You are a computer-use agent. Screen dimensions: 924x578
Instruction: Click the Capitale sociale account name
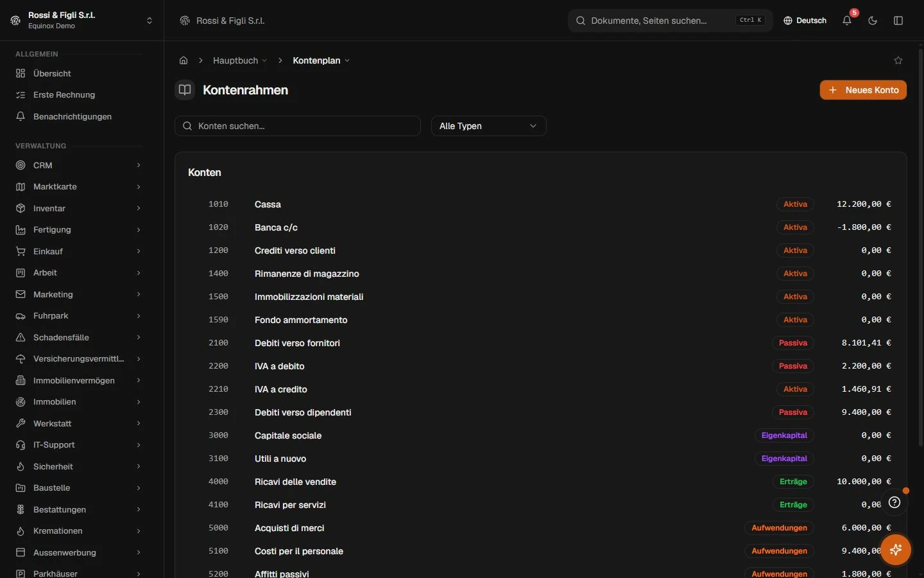pos(288,435)
